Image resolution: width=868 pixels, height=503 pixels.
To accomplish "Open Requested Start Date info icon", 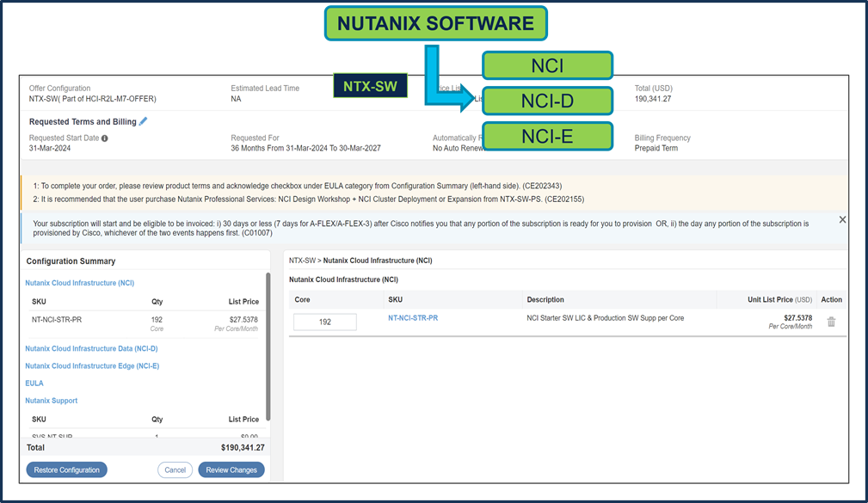I will [x=105, y=138].
